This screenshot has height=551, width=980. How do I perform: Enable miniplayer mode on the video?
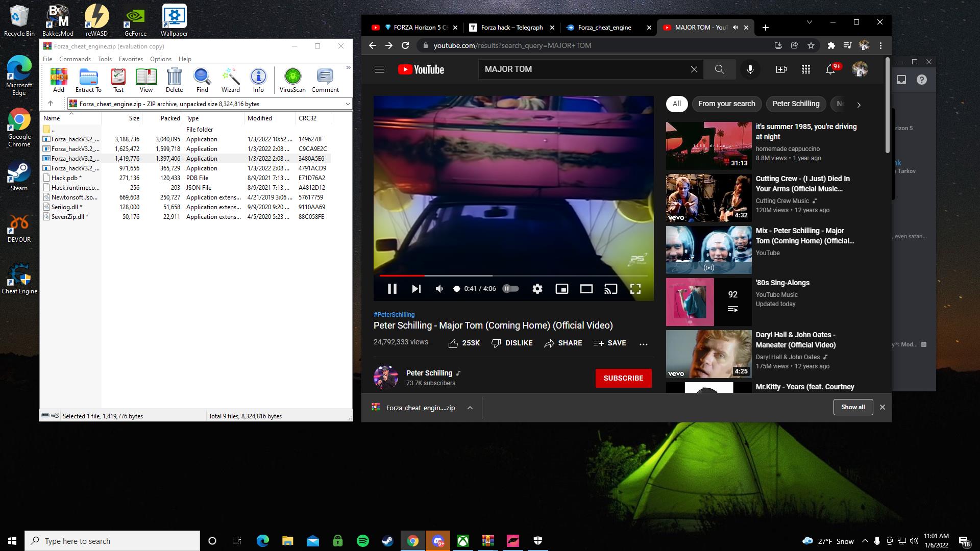tap(561, 289)
